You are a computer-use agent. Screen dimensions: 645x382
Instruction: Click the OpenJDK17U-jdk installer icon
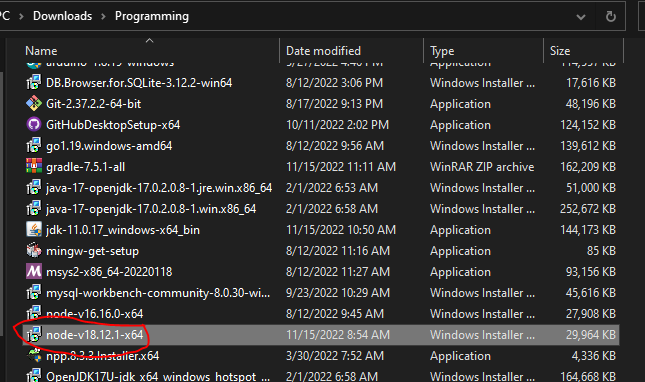pyautogui.click(x=34, y=375)
